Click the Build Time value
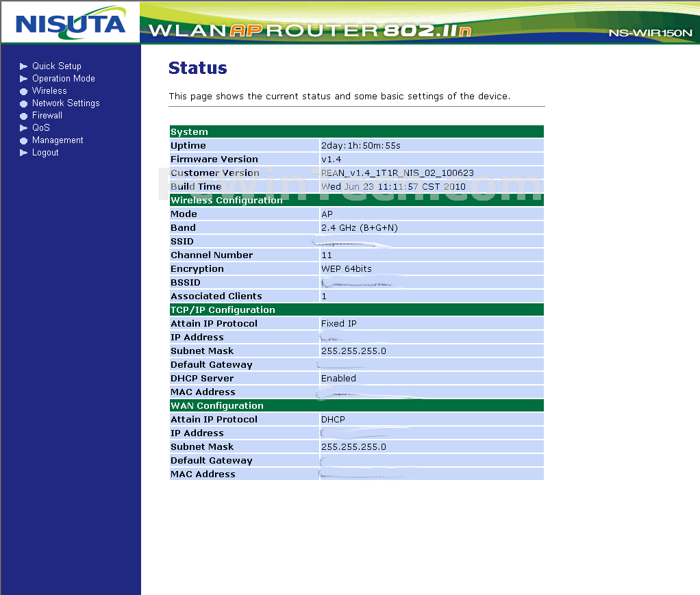Screen dimensions: 700x595 click(393, 186)
